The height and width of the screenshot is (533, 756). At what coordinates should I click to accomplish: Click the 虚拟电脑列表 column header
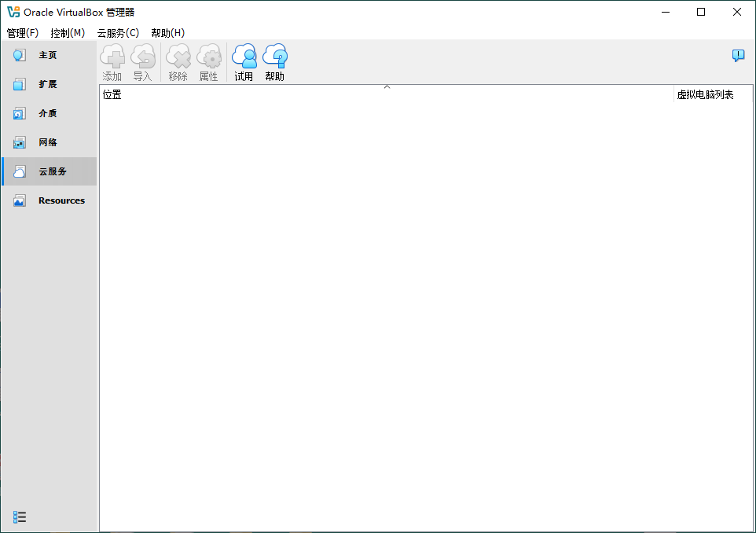point(705,94)
